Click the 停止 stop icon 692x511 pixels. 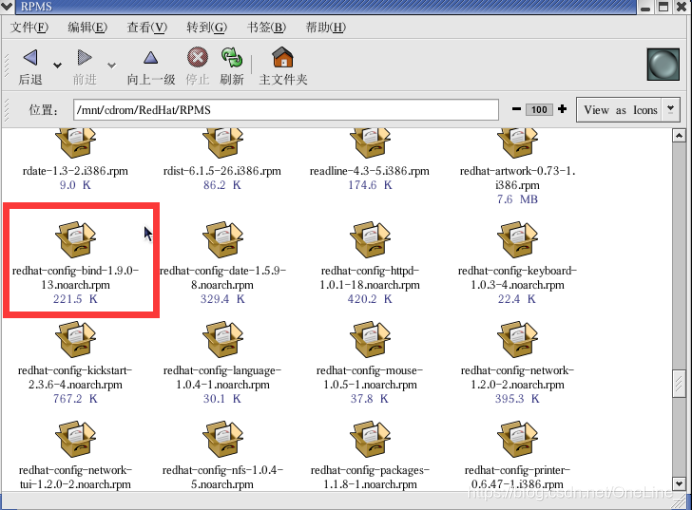click(197, 57)
